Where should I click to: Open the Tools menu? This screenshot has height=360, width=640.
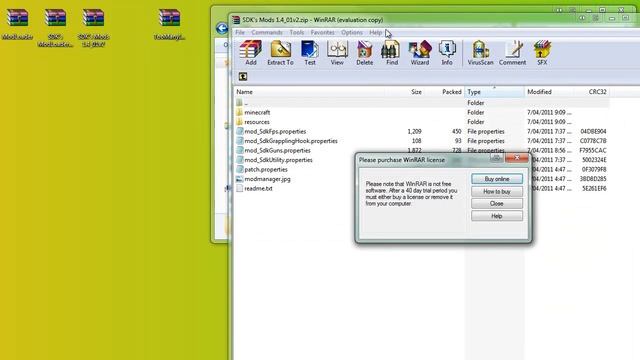tap(297, 32)
